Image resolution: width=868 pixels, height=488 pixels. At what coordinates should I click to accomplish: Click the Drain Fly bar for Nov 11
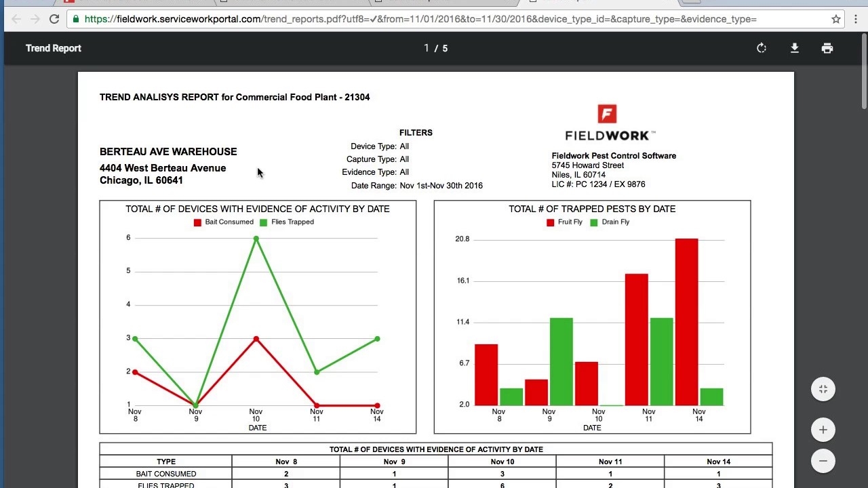662,361
